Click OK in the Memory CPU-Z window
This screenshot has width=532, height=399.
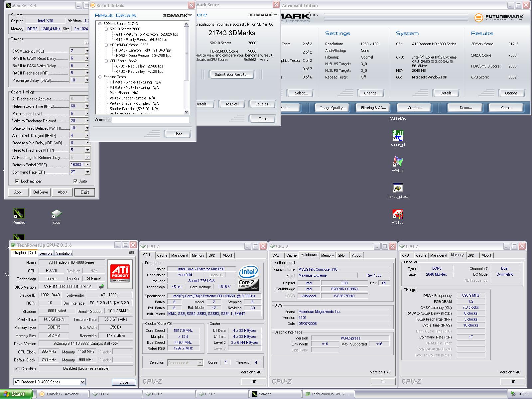click(x=513, y=382)
